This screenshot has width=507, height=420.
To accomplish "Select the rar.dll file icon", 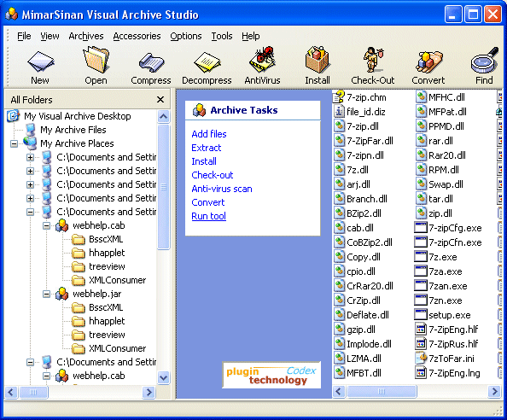I will (x=421, y=141).
